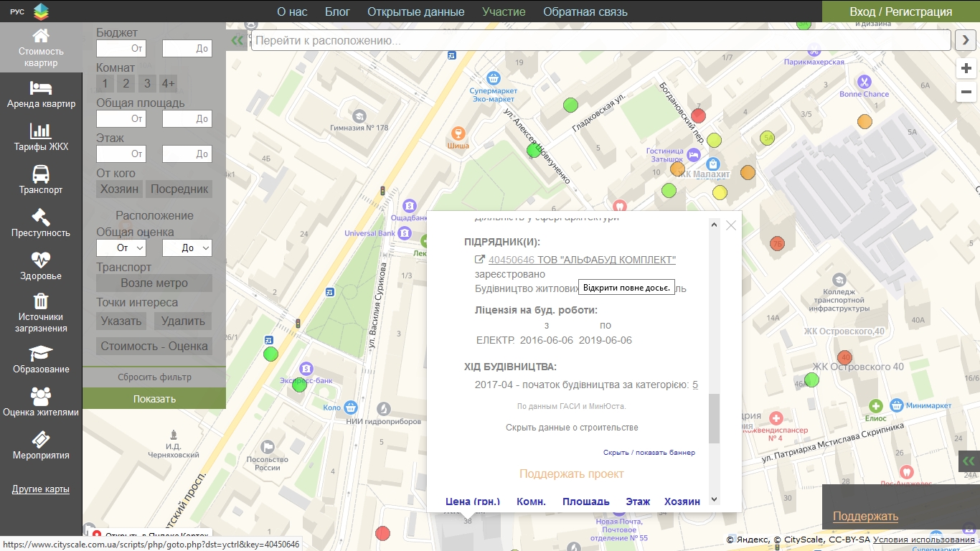Open the Участие menu item
This screenshot has width=980, height=551.
pyautogui.click(x=504, y=11)
